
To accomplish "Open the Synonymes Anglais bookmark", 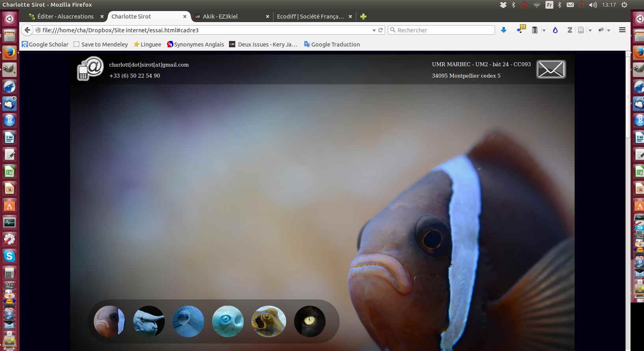I will (x=195, y=45).
